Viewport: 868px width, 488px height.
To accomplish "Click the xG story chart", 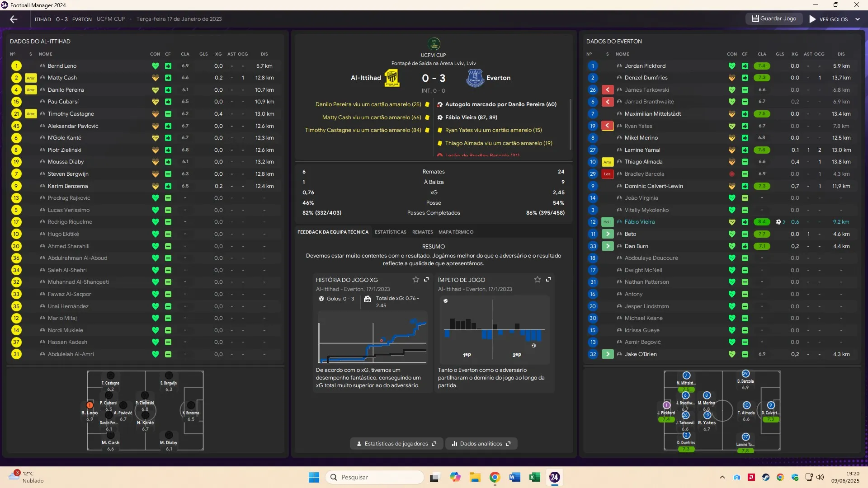I will (373, 337).
